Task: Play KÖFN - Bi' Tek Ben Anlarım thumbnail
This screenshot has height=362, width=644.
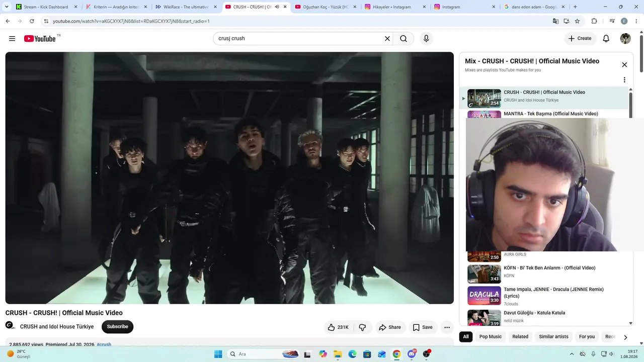Action: (484, 274)
